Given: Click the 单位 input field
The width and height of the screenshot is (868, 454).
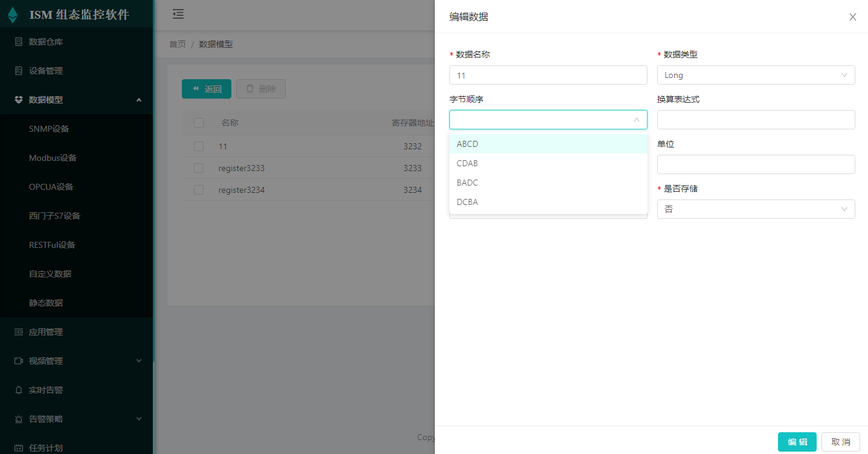Looking at the screenshot, I should click(x=756, y=164).
